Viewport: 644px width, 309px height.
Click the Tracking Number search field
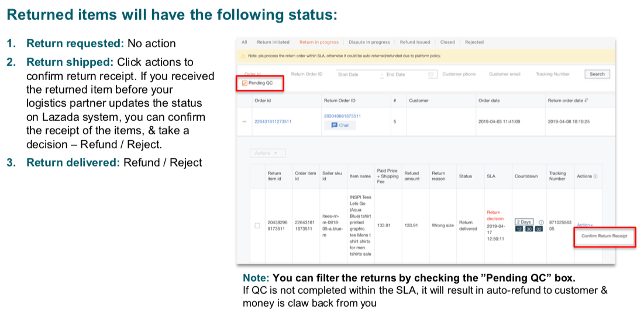(552, 74)
